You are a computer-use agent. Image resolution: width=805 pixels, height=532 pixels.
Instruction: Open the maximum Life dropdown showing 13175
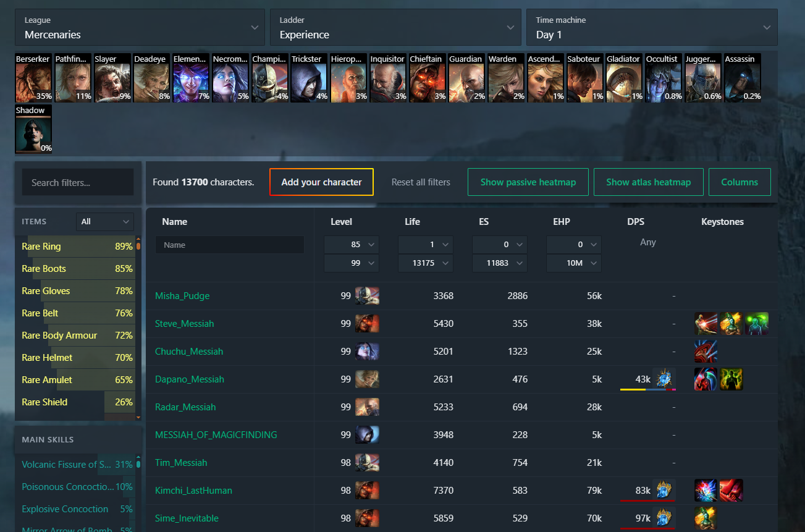click(426, 263)
